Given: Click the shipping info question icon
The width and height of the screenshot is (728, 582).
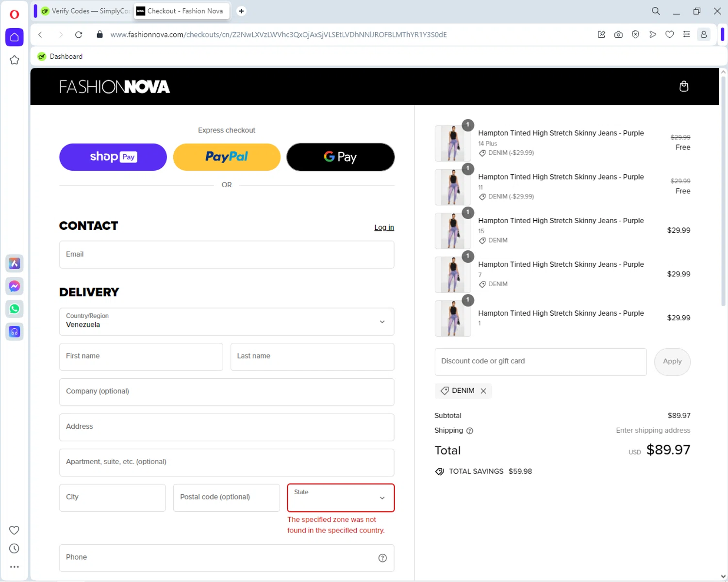Looking at the screenshot, I should [470, 431].
